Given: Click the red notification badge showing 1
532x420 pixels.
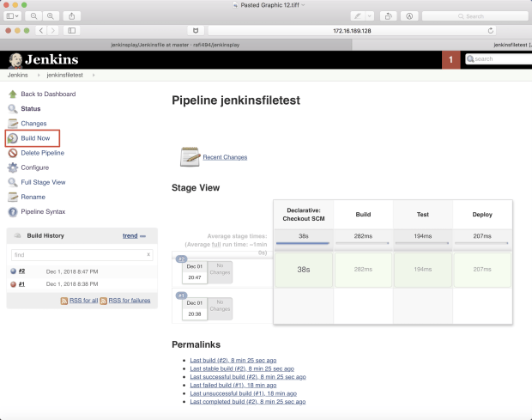Looking at the screenshot, I should [x=450, y=60].
